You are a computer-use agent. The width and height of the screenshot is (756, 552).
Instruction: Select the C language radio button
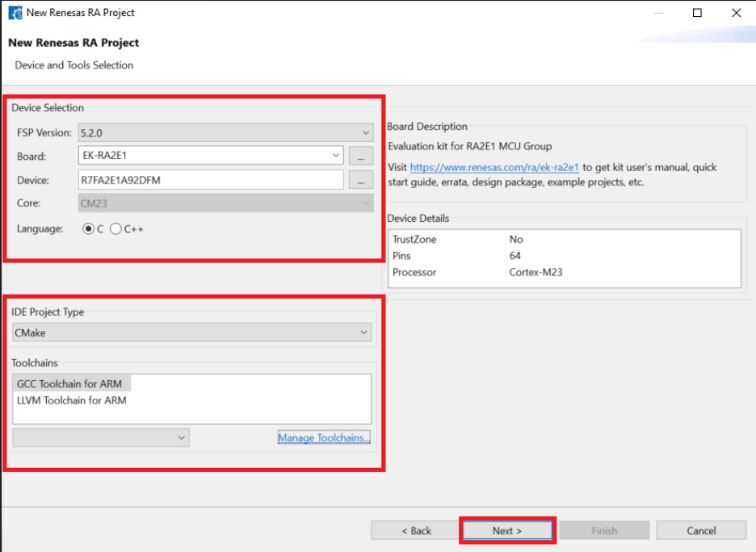[x=89, y=229]
